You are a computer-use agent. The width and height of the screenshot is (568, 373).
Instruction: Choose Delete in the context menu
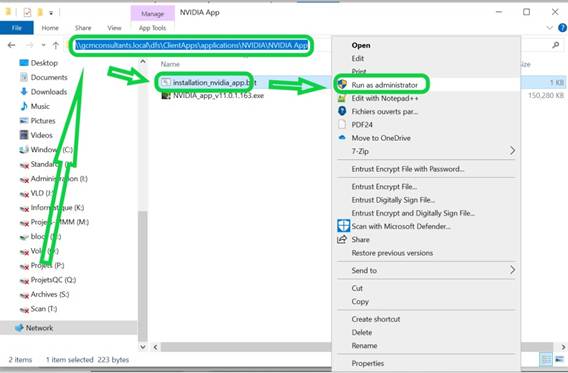point(362,332)
